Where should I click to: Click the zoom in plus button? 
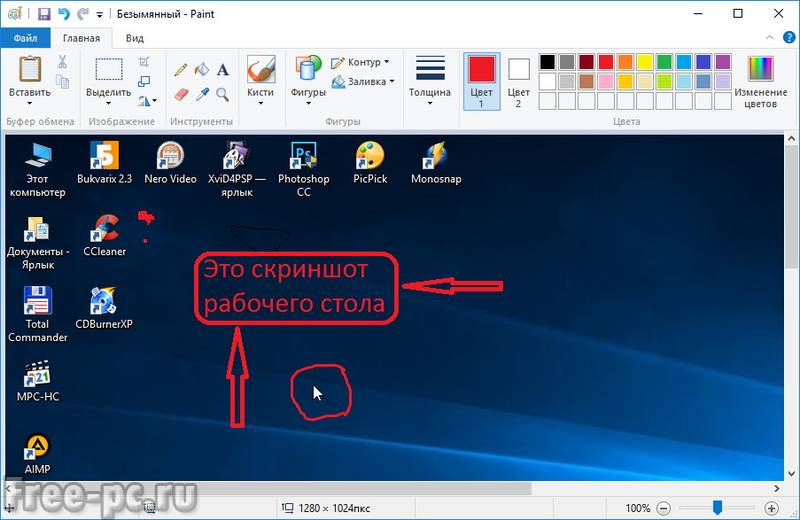(771, 508)
